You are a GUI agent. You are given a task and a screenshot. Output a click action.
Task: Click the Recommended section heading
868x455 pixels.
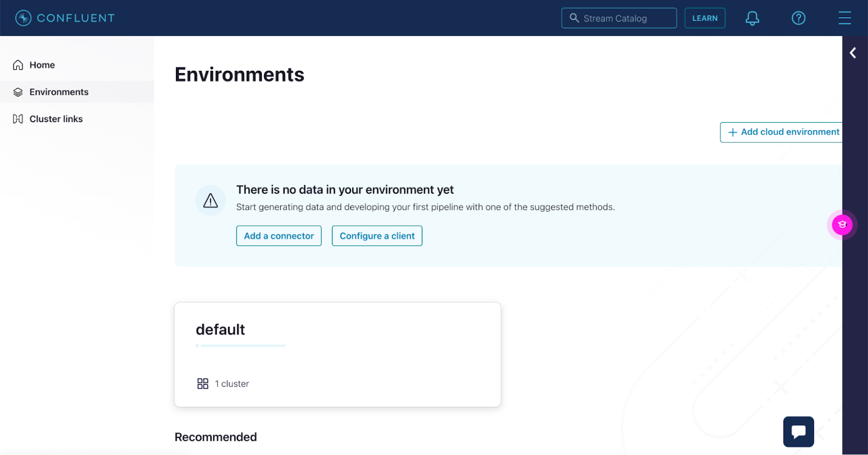(216, 437)
